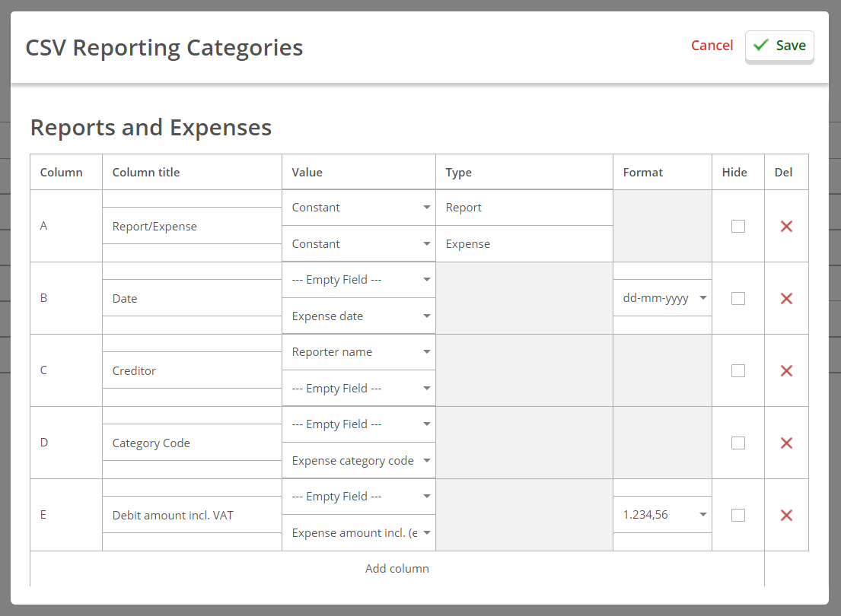The width and height of the screenshot is (841, 616).
Task: Open first Constant value dropdown in row A
Action: [x=358, y=208]
